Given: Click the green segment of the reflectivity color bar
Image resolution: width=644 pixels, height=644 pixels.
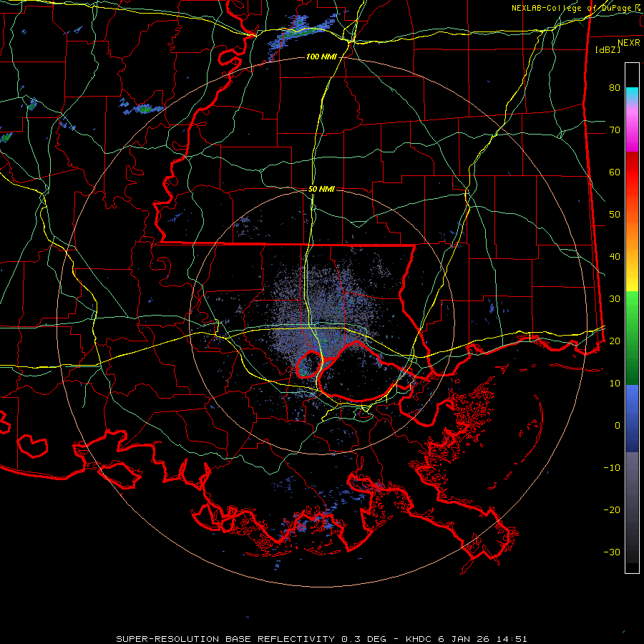Looking at the screenshot, I should tap(632, 338).
